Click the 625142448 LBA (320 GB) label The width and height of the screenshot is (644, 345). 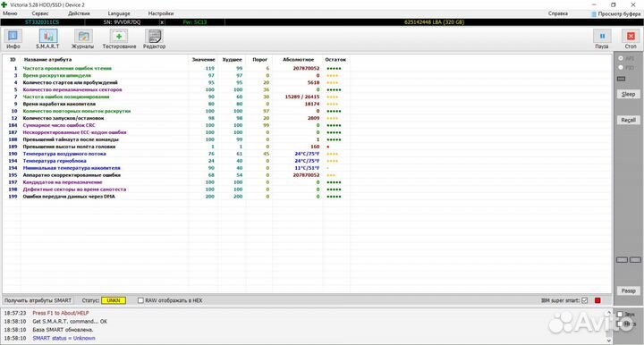(x=434, y=22)
